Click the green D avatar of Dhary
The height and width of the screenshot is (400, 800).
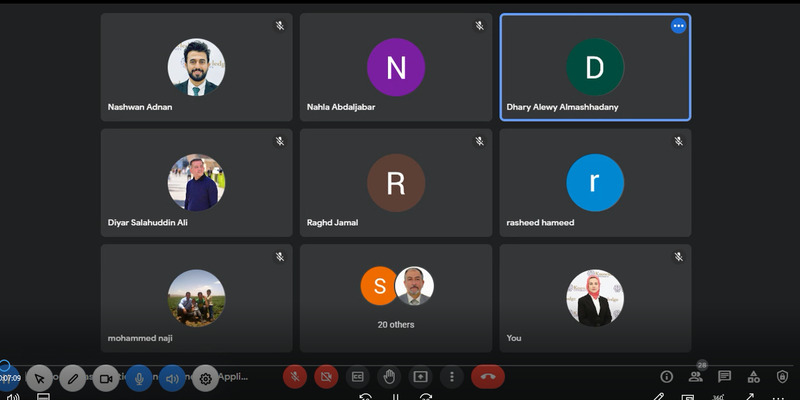[x=595, y=67]
